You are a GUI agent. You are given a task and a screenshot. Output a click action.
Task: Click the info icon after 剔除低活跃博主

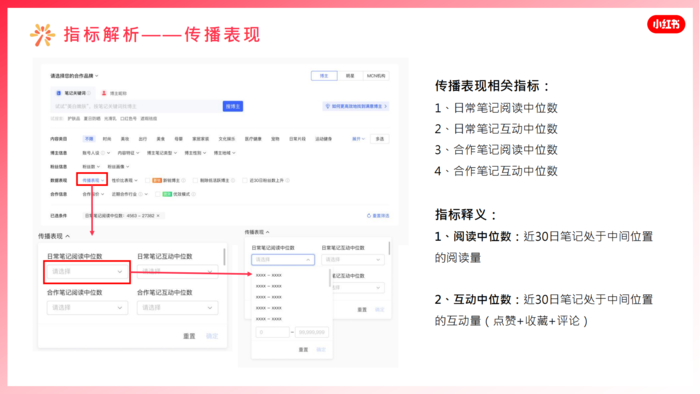coord(233,180)
